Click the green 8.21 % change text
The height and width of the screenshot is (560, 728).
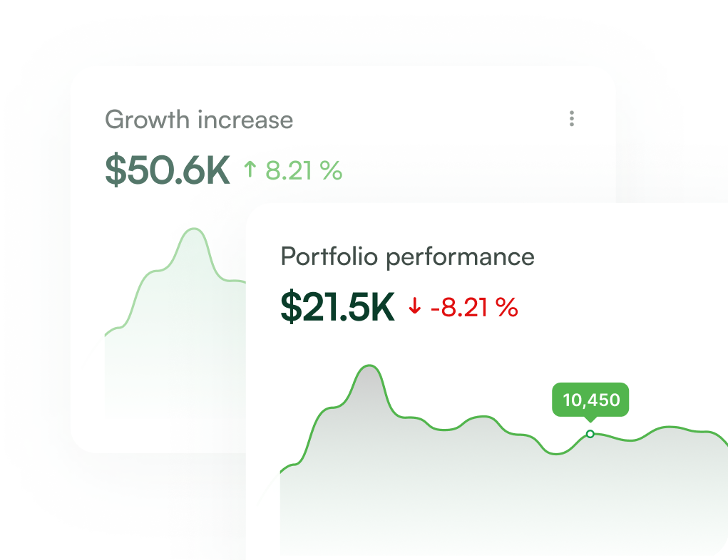click(304, 170)
